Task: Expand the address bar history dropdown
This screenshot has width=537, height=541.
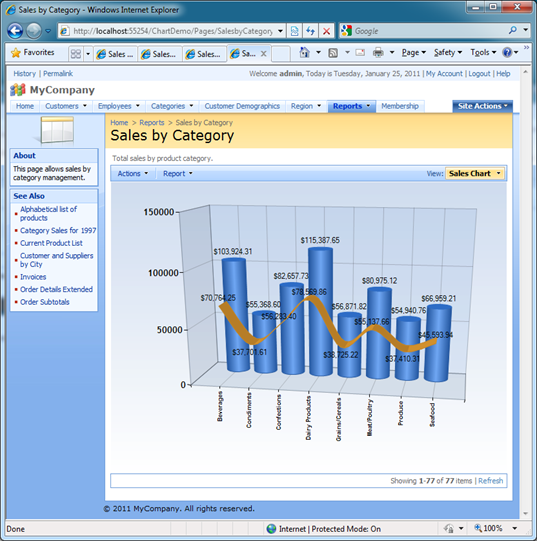Action: [280, 31]
